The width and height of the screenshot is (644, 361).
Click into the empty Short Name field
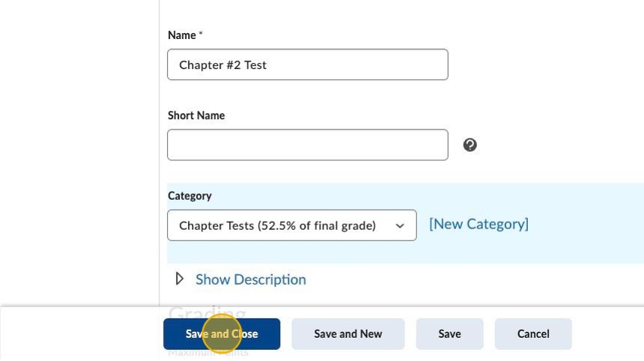[307, 145]
